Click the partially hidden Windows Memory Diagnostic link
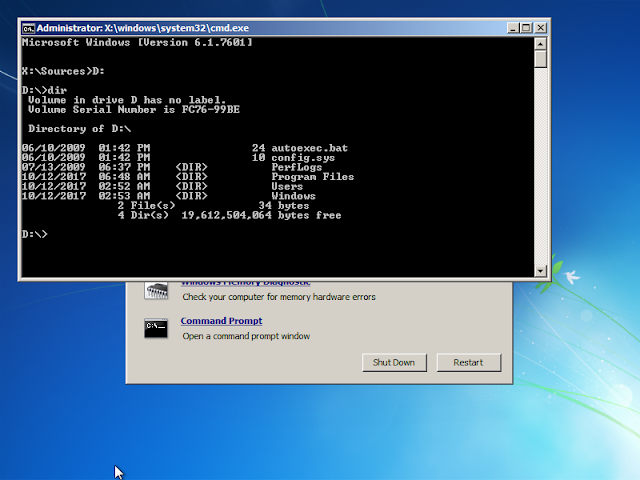Image resolution: width=640 pixels, height=480 pixels. (245, 283)
